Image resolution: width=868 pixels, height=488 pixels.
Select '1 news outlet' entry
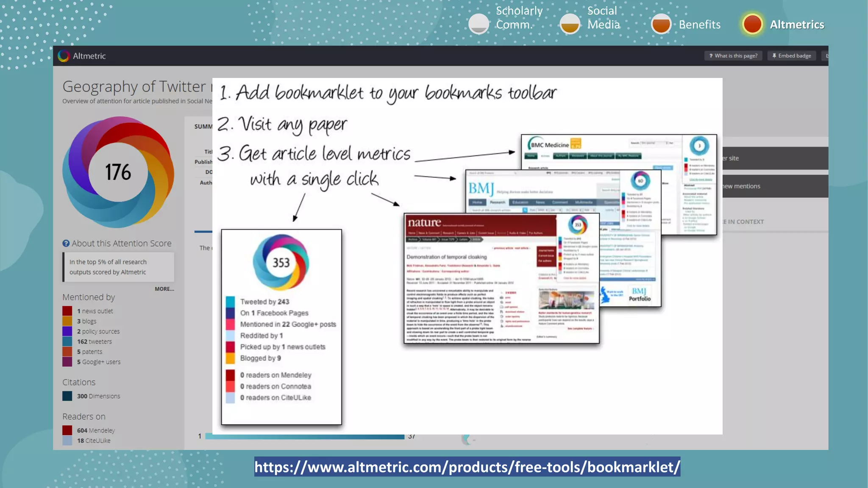95,311
